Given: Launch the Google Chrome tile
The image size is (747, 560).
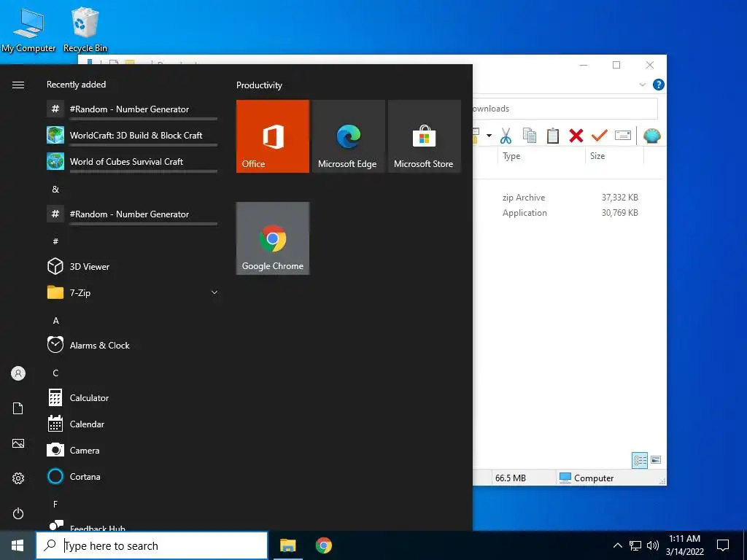Looking at the screenshot, I should click(x=273, y=238).
